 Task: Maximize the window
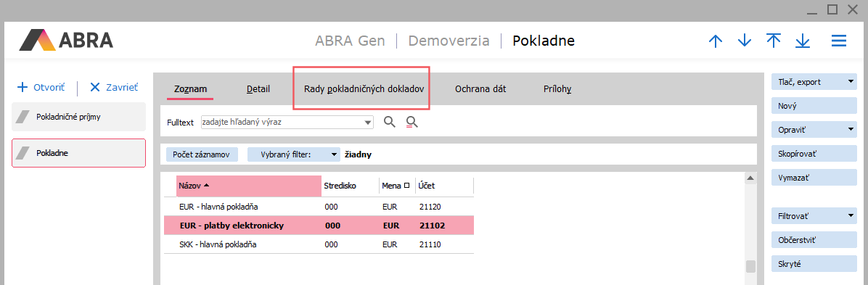(832, 9)
